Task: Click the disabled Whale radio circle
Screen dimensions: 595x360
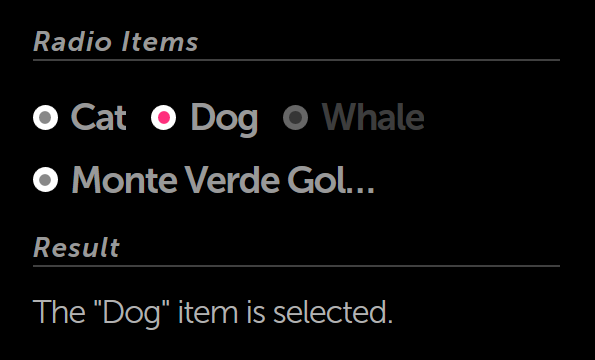Action: tap(296, 118)
